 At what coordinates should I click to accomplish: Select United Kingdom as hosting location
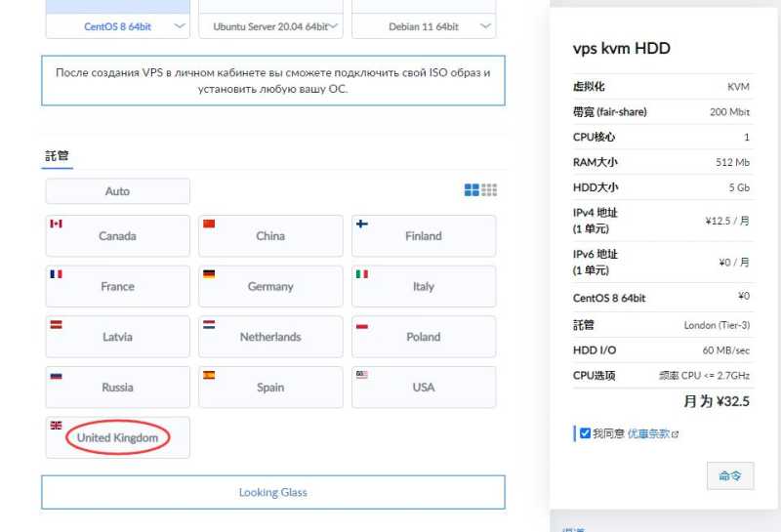click(x=117, y=437)
